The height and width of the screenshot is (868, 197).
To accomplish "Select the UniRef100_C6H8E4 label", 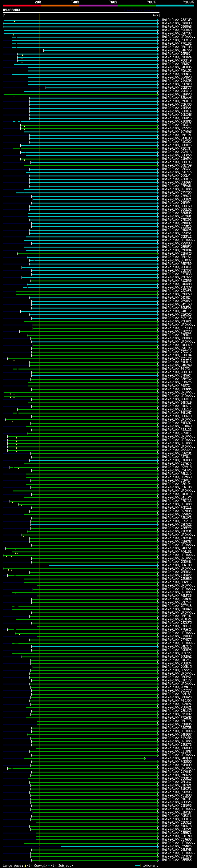I will [x=177, y=111].
